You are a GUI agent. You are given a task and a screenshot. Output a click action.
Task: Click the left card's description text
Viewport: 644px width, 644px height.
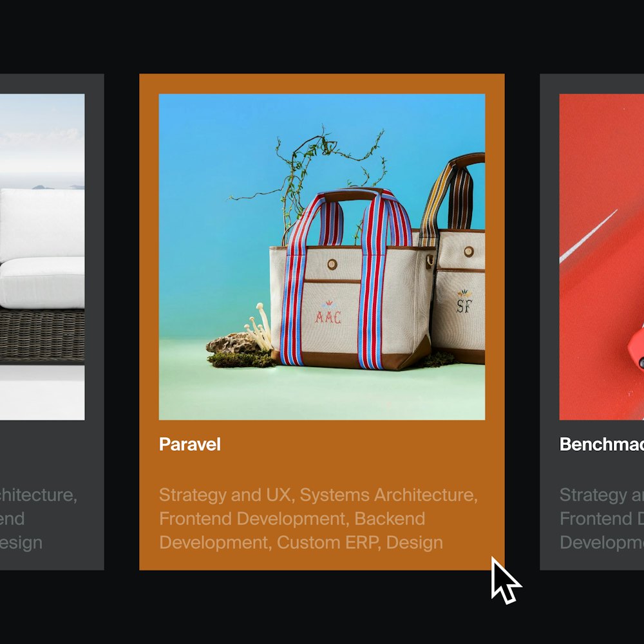click(39, 518)
